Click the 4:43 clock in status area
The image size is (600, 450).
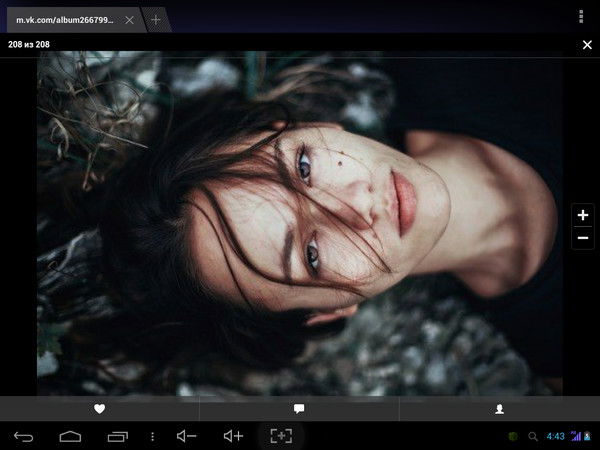coord(555,436)
